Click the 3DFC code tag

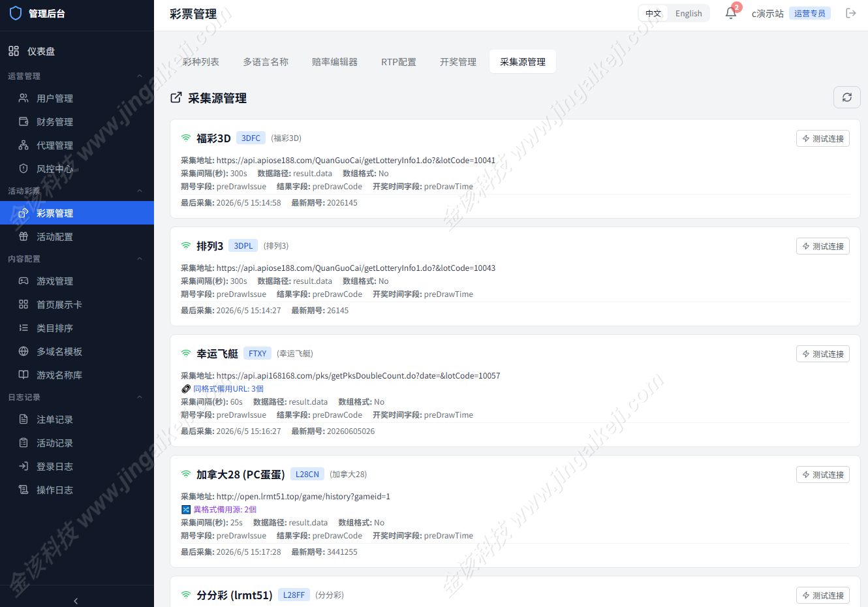251,138
